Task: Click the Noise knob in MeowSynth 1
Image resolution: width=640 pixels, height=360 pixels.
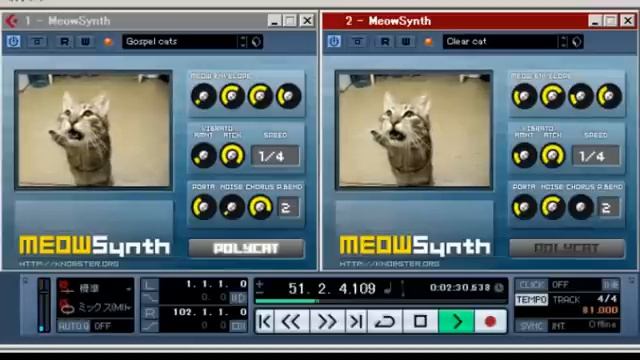Action: click(231, 207)
